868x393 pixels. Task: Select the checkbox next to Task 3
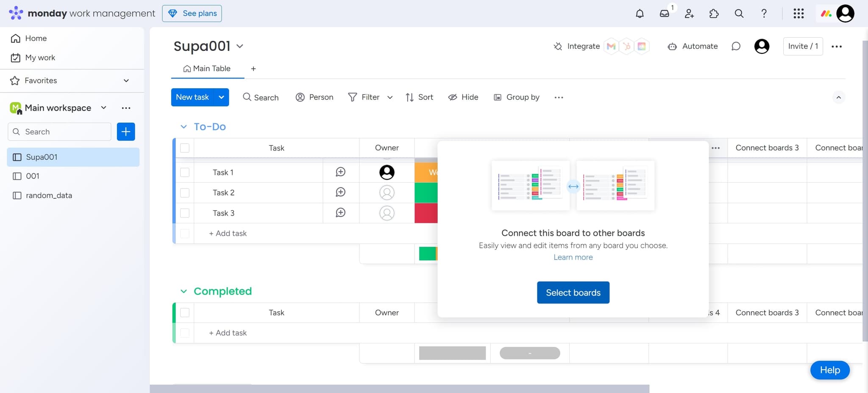(x=185, y=213)
